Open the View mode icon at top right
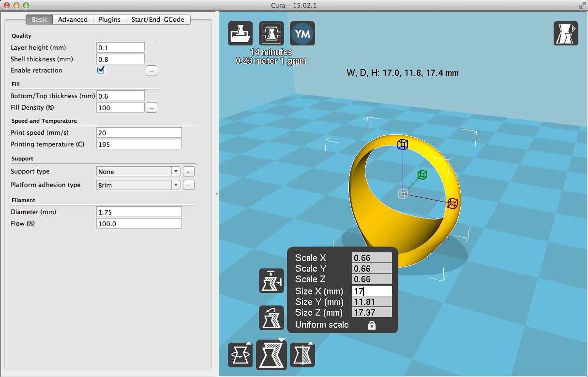This screenshot has height=377, width=588. 566,34
